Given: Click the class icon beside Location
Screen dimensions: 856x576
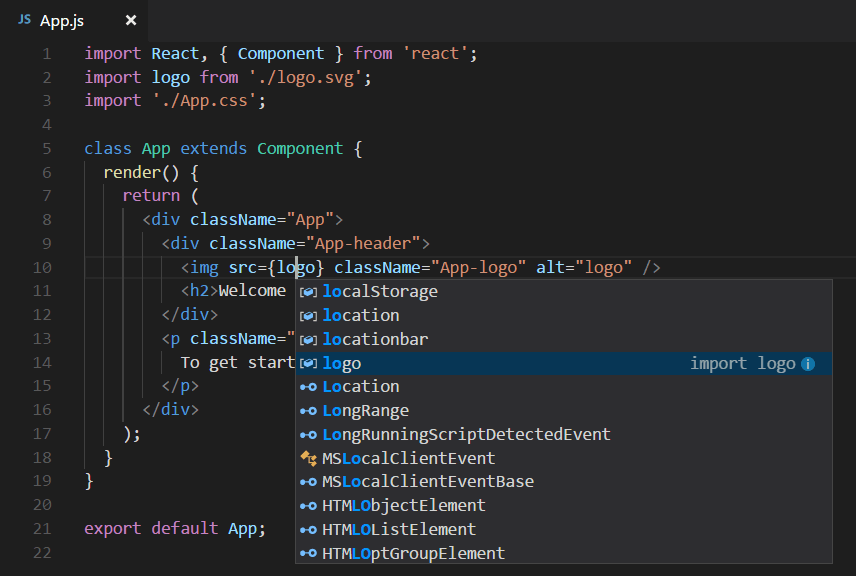Looking at the screenshot, I should coord(308,386).
